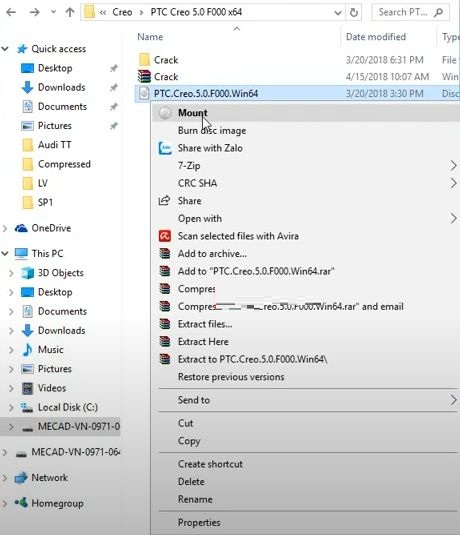Open the Send to submenu arrow
The height and width of the screenshot is (535, 460).
(x=453, y=400)
